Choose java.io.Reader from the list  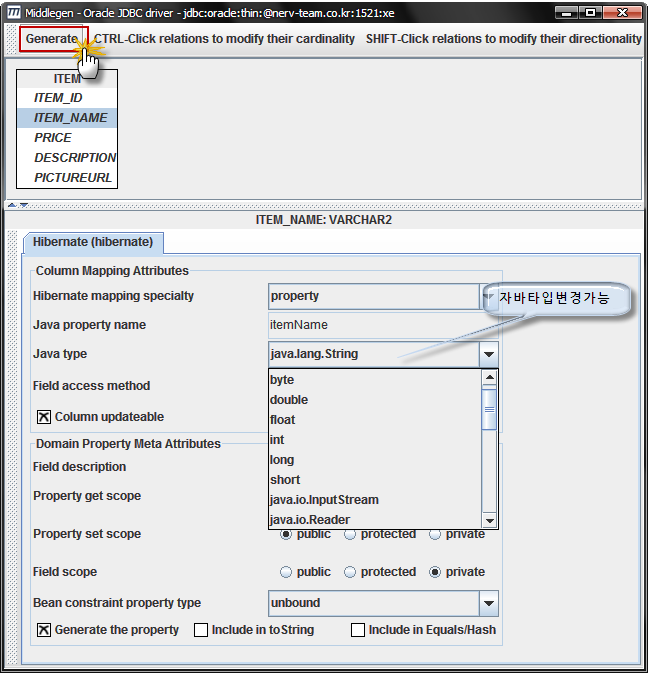375,520
